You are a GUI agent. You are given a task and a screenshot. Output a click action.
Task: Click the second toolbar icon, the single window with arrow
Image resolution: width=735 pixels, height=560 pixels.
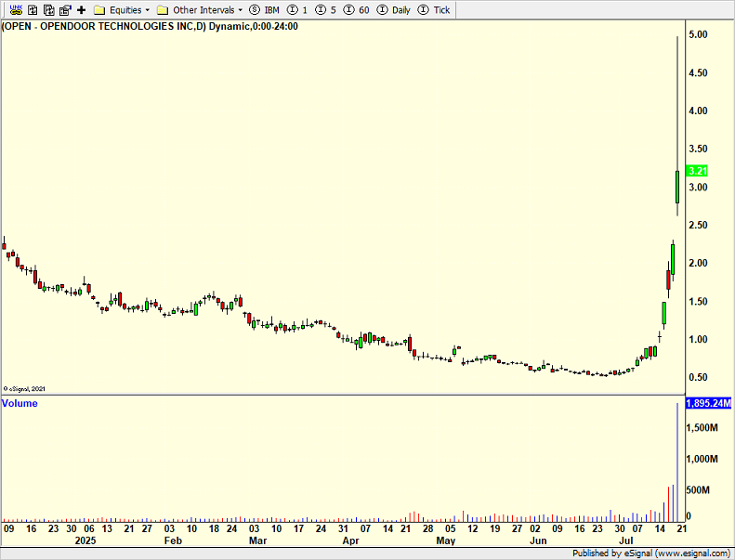pos(33,9)
